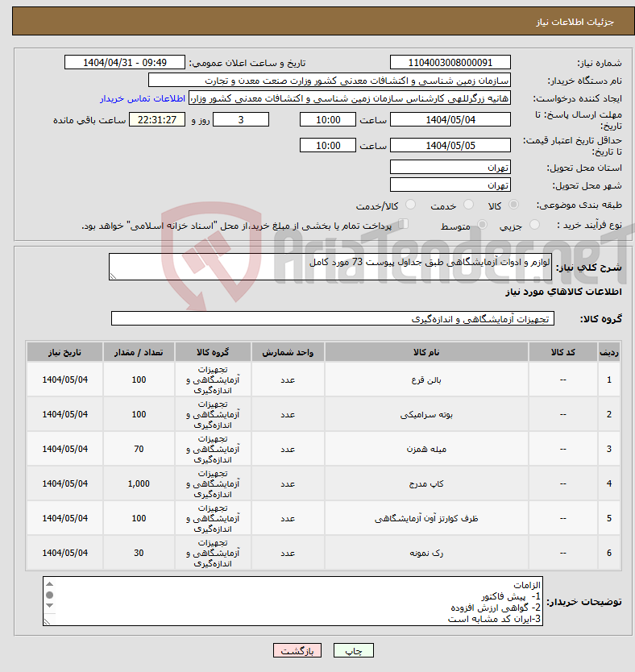Select the جزیی purchase type radio
Screen dimensions: 635x672
point(534,225)
